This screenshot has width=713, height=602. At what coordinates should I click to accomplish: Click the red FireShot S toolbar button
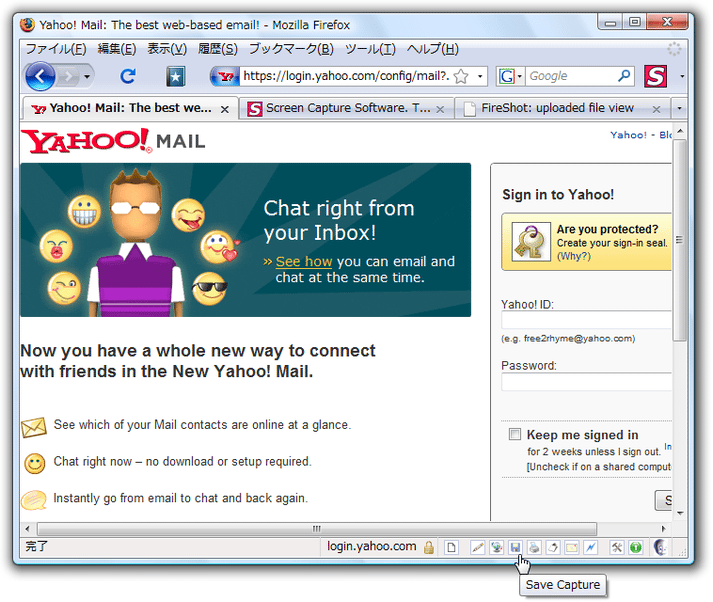point(656,76)
